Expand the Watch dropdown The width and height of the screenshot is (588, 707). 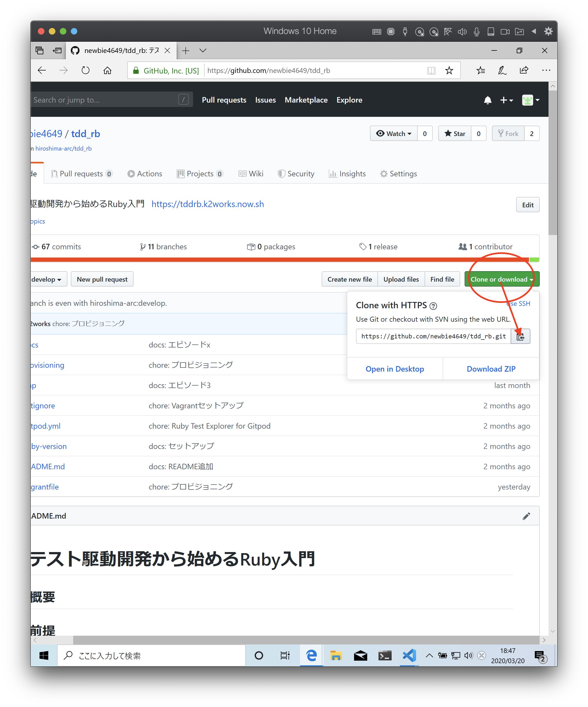pos(394,134)
